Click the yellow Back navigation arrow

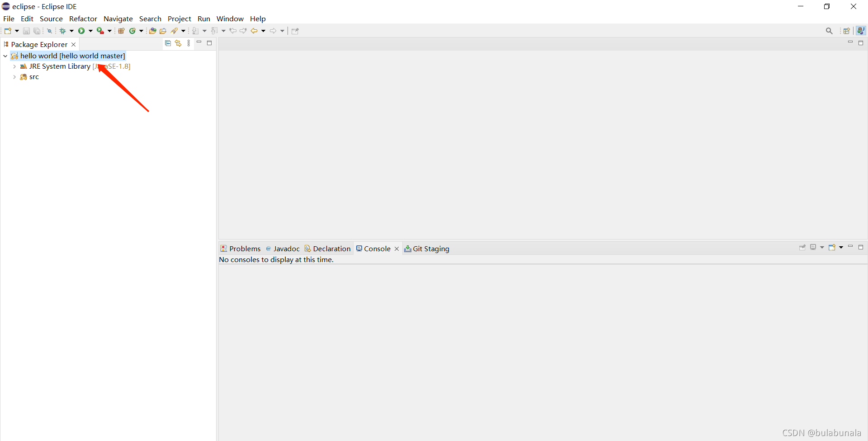(254, 31)
